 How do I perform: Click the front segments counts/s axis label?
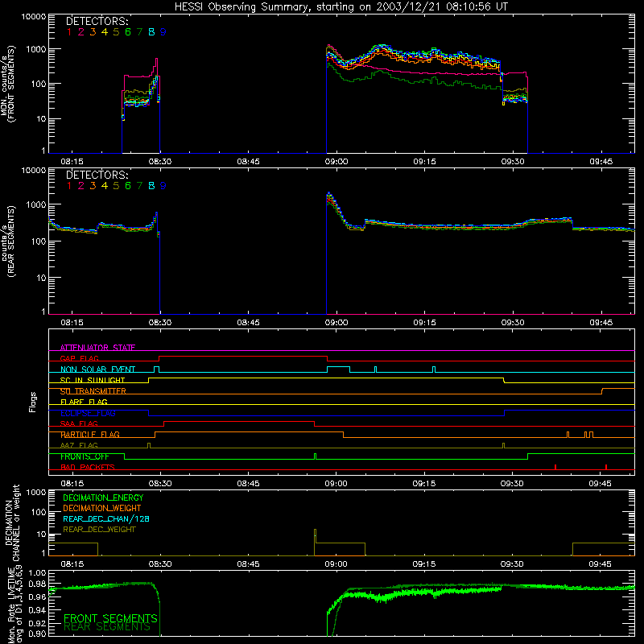tap(7, 84)
